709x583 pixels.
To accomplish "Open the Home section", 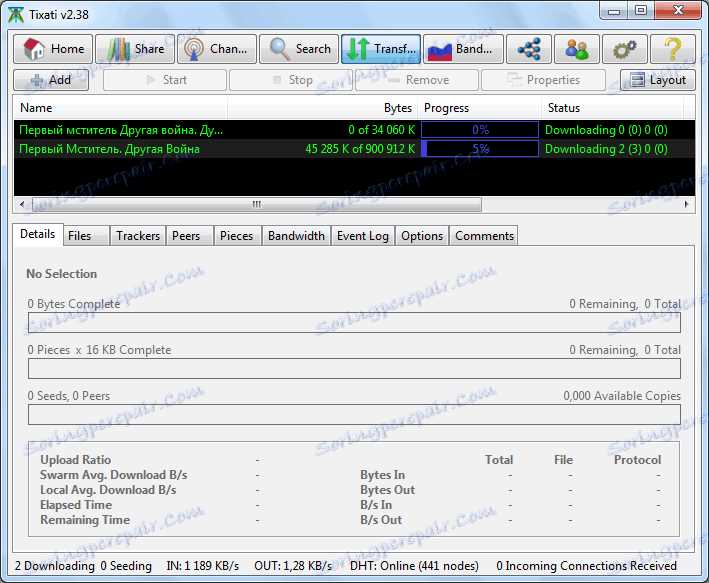I will 53,49.
